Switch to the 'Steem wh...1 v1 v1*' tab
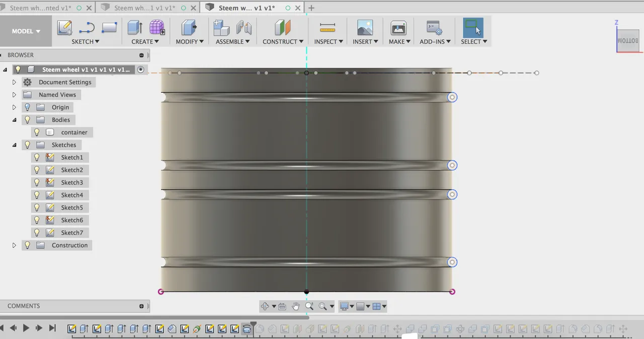The image size is (644, 339). (144, 8)
